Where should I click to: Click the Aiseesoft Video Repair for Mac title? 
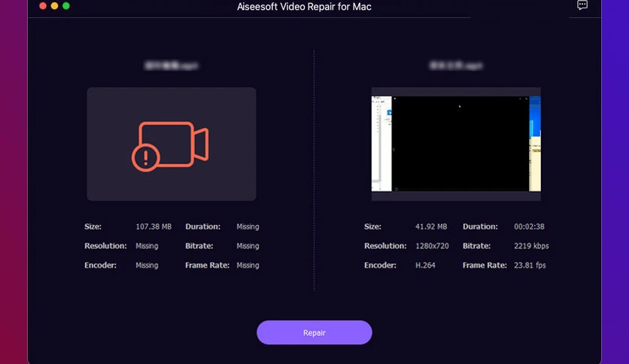tap(304, 7)
